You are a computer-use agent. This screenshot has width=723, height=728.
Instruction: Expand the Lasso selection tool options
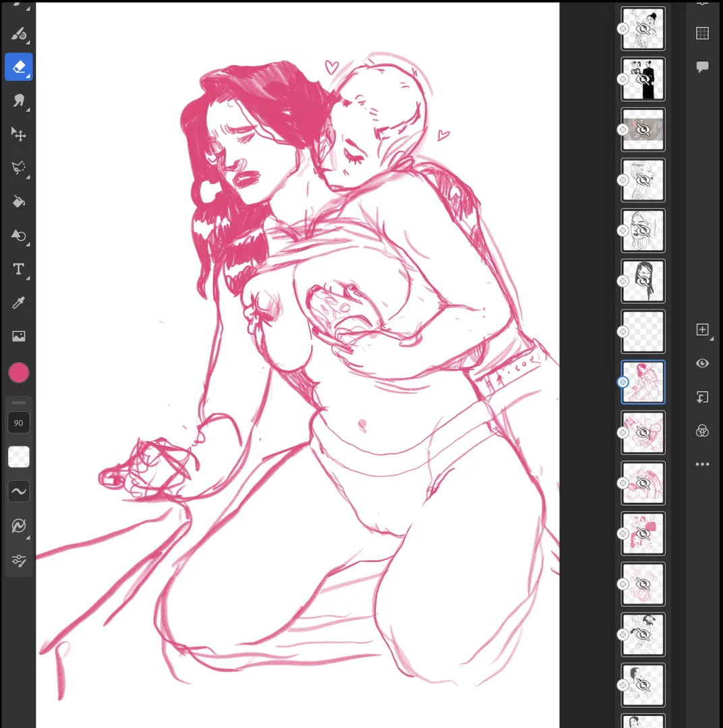point(19,168)
